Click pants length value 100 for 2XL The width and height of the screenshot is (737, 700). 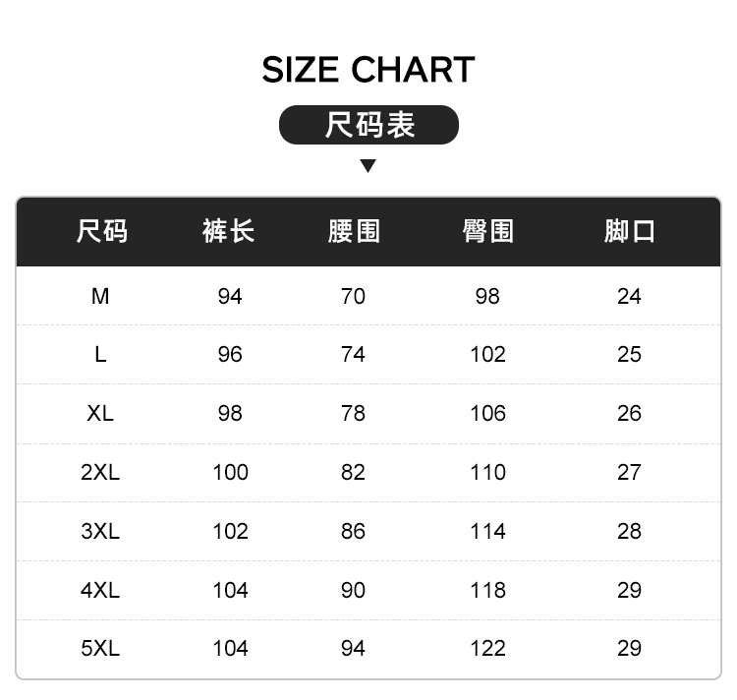coord(230,472)
